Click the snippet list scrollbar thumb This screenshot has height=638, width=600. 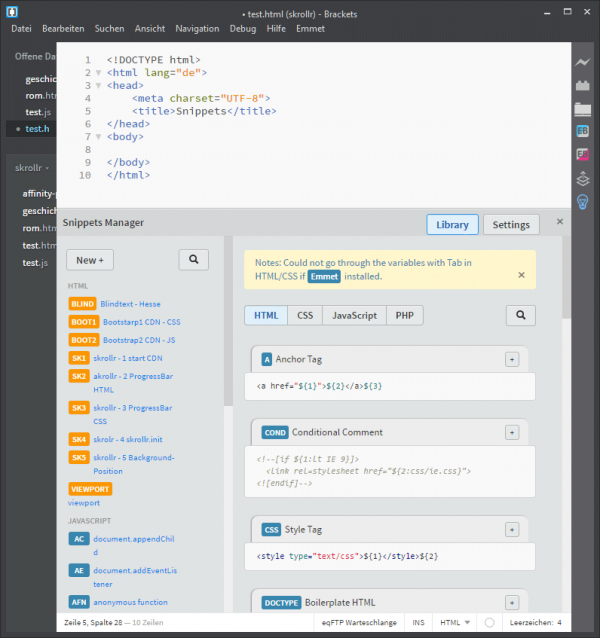pyautogui.click(x=228, y=321)
